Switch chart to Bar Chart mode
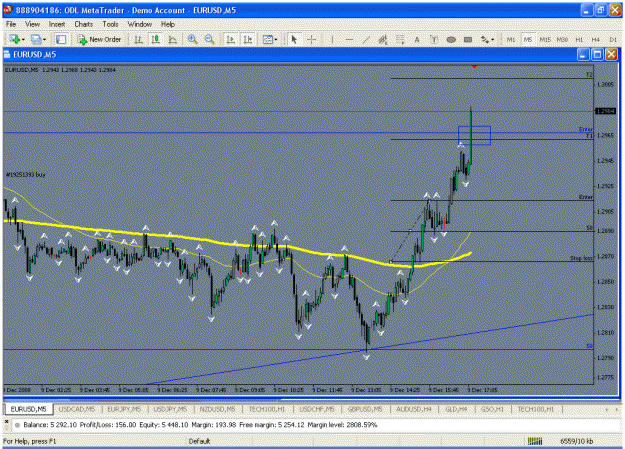The image size is (625, 449). point(138,39)
